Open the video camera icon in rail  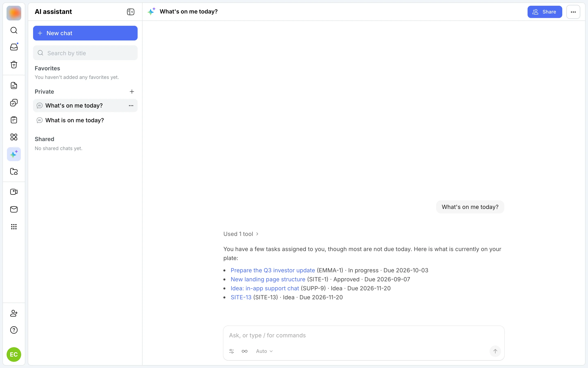click(14, 192)
